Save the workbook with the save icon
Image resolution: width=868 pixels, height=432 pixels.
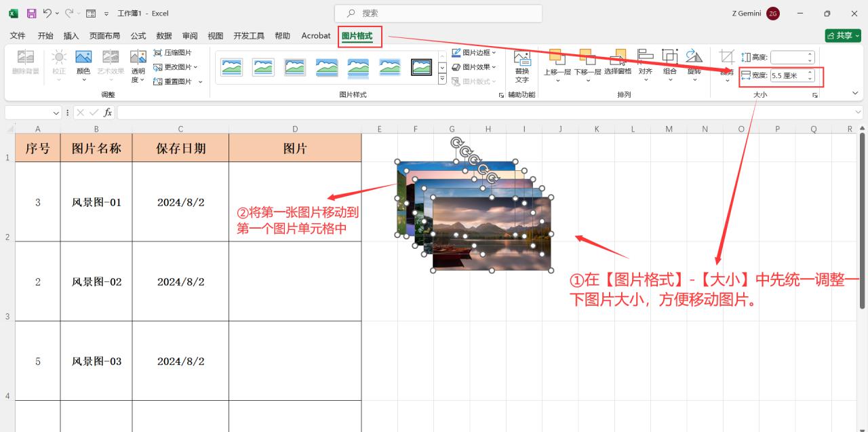[31, 14]
